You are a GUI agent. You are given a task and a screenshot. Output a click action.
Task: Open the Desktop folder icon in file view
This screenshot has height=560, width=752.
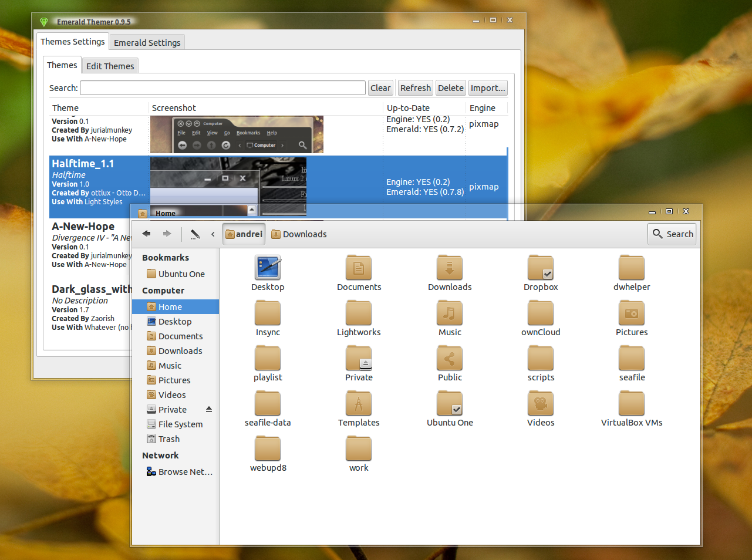pos(268,268)
